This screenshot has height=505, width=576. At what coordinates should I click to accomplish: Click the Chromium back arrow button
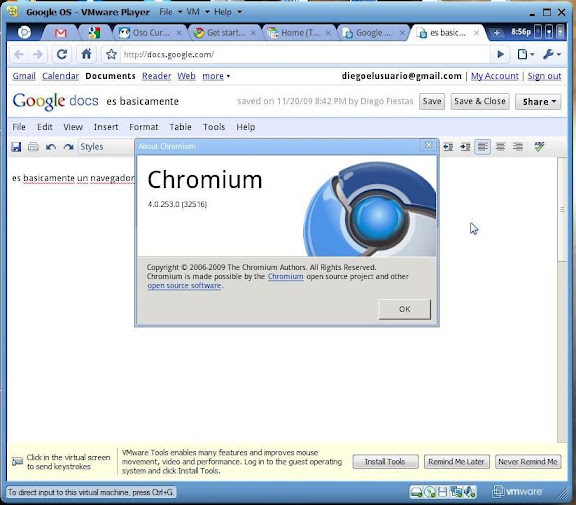[19, 55]
